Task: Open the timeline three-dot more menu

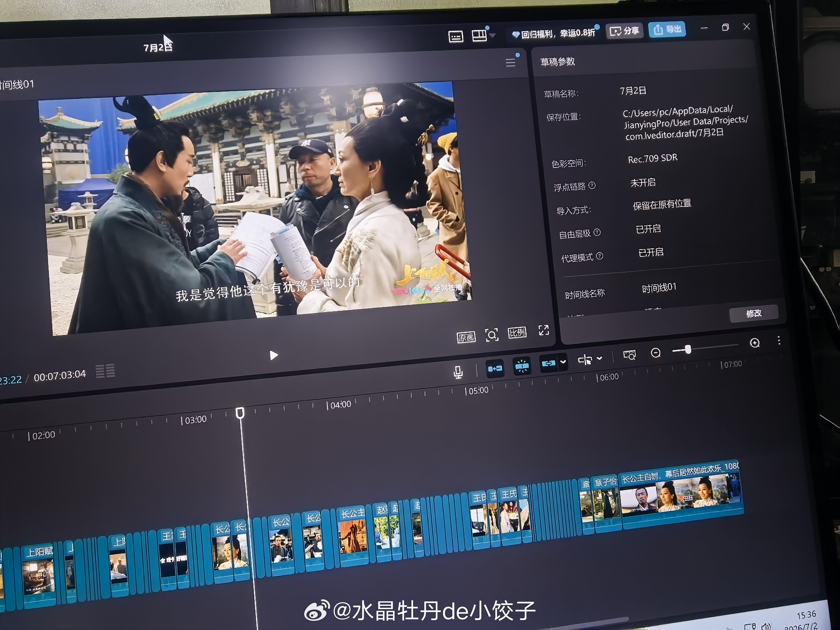Action: click(778, 340)
